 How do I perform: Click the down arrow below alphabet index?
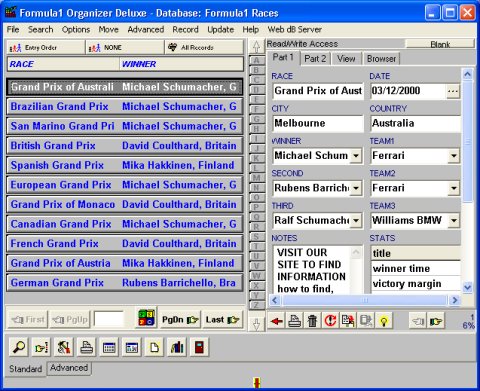(x=256, y=324)
